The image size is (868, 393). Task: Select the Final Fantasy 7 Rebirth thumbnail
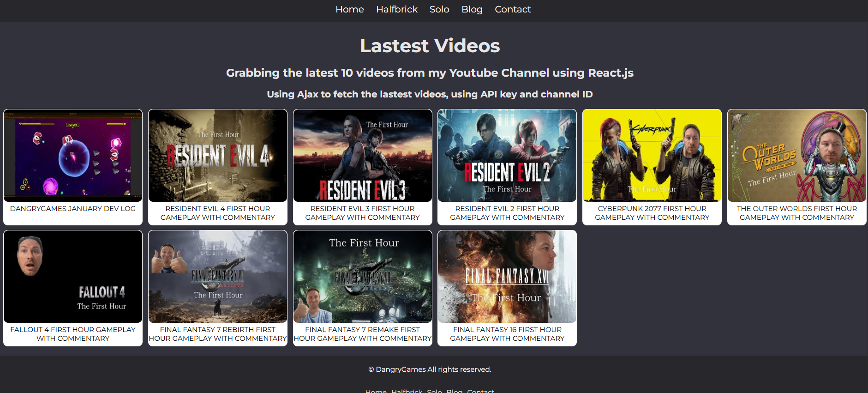coord(218,277)
